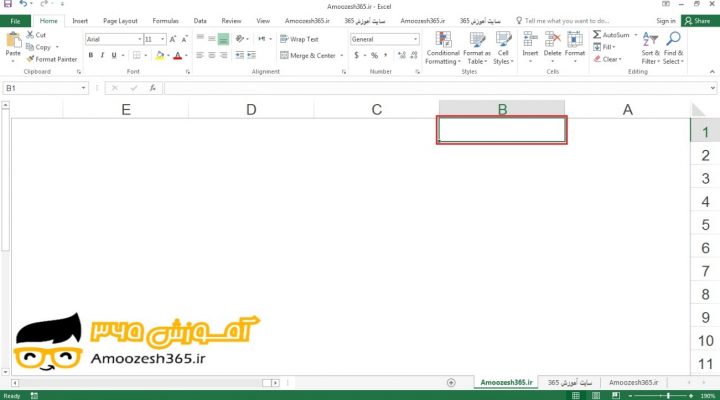
Task: Open the Fill dropdown
Action: tap(604, 47)
